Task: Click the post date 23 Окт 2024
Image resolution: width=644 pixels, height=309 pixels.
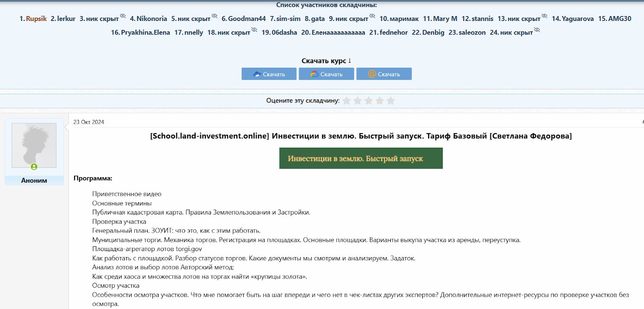Action: pyautogui.click(x=89, y=122)
